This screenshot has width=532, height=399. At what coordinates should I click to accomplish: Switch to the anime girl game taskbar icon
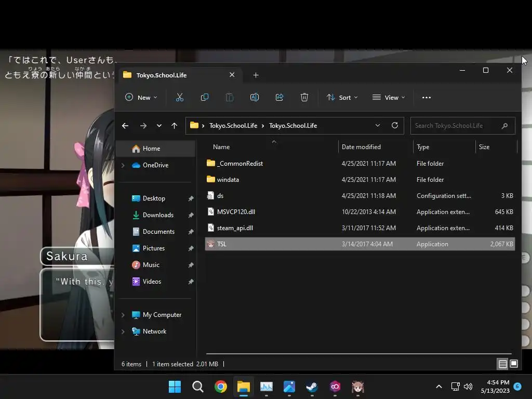[x=357, y=387]
